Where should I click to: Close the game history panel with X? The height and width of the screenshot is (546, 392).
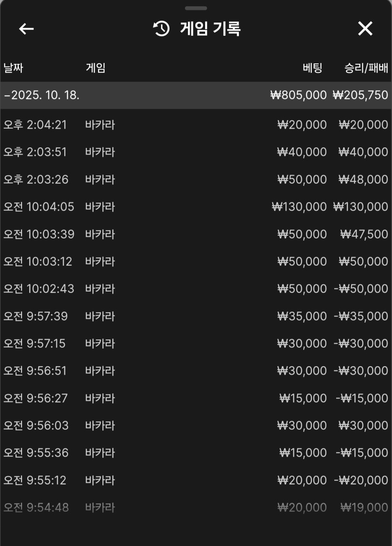click(x=365, y=28)
